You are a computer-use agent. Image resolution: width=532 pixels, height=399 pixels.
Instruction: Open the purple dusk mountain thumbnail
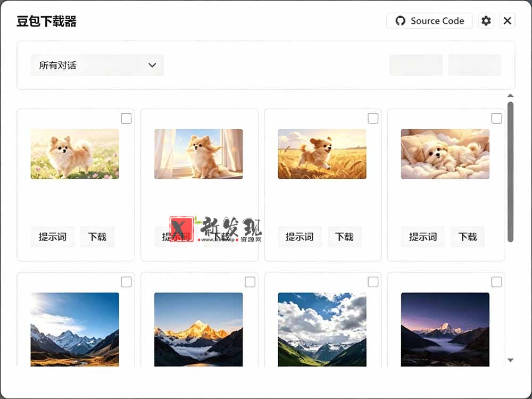point(445,329)
